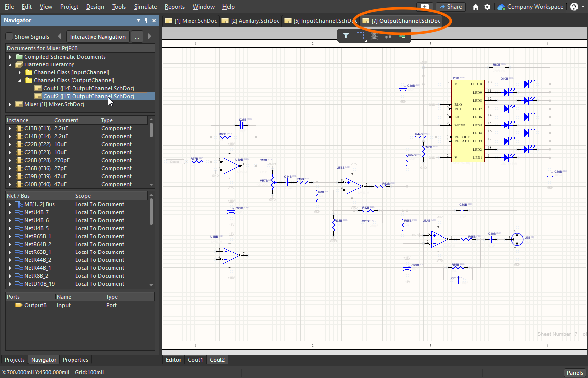Open the Navigator panel options dropdown arrow

138,20
